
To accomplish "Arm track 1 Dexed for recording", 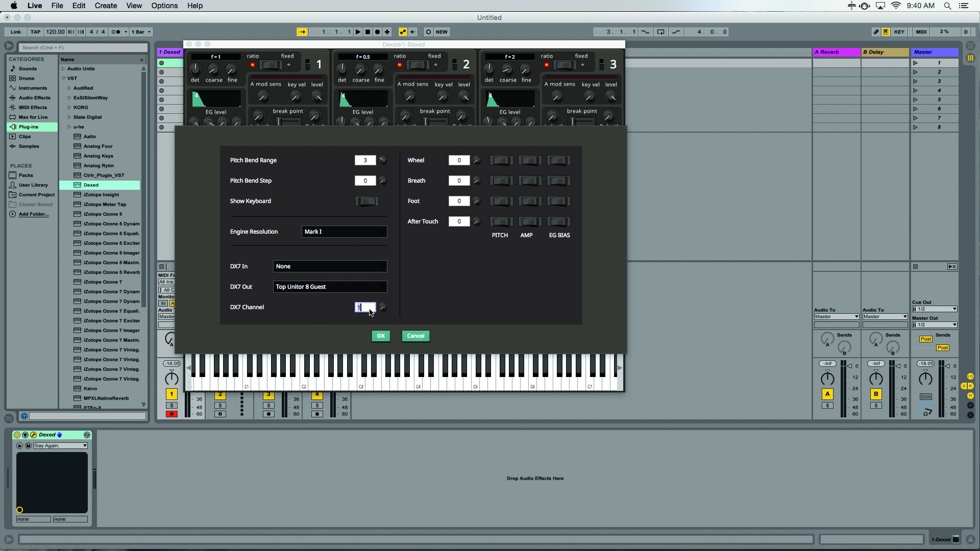I will [x=171, y=414].
